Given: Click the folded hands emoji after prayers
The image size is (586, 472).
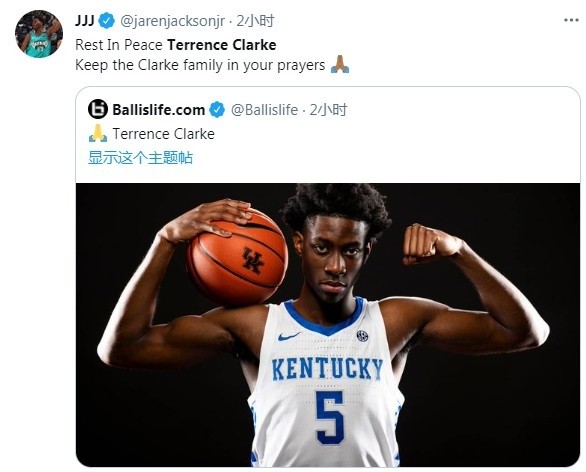Looking at the screenshot, I should tap(340, 64).
